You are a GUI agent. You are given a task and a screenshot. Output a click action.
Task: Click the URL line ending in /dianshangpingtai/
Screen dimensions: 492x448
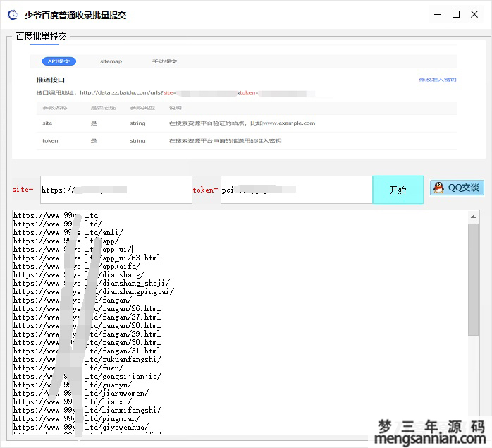pyautogui.click(x=94, y=291)
